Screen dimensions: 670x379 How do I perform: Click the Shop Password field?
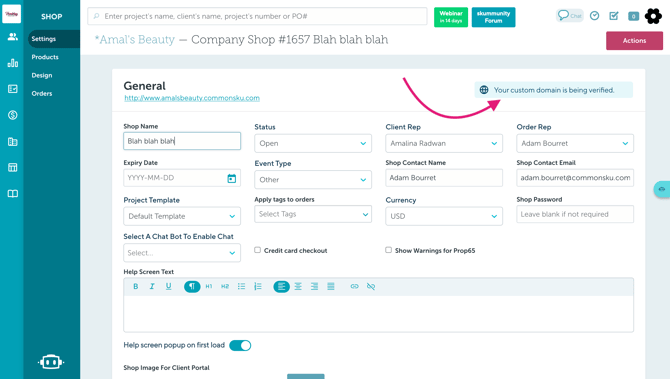575,214
